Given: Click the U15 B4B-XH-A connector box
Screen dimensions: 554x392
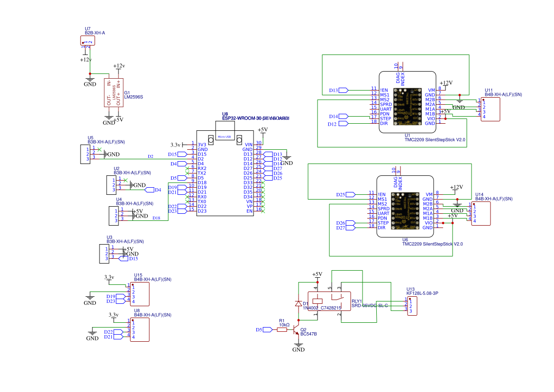Looking at the screenshot, I should (x=140, y=294).
